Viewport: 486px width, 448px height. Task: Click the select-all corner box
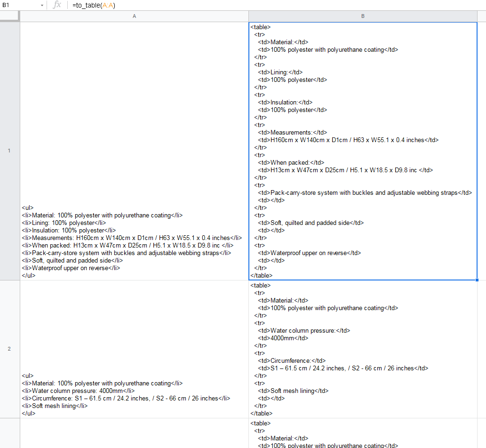coord(9,16)
